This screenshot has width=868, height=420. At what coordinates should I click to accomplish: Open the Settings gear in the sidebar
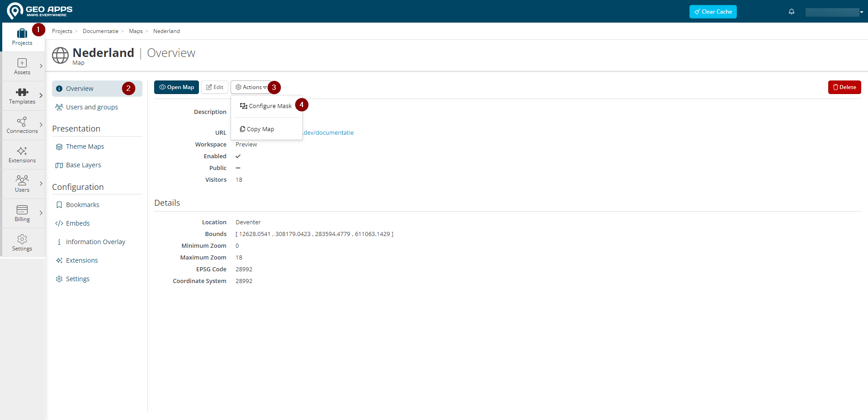click(22, 243)
